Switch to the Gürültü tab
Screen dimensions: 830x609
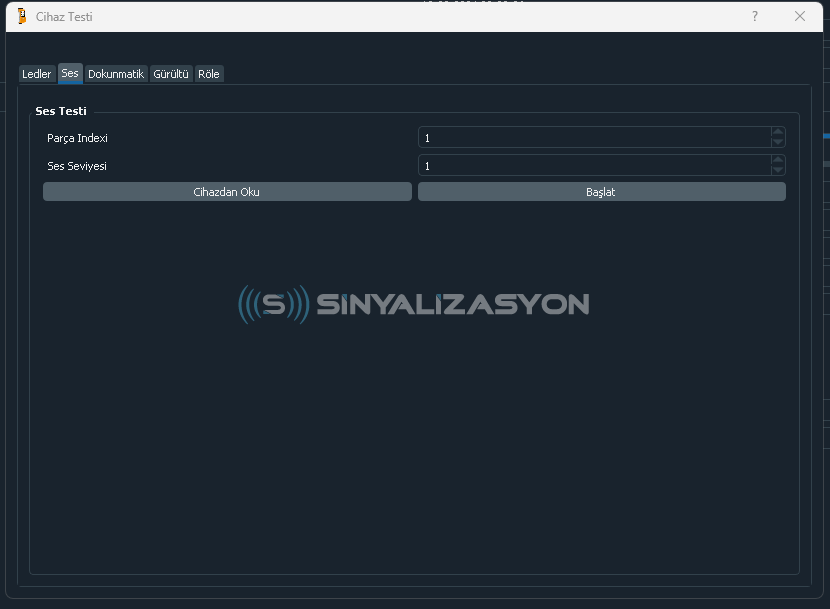[171, 74]
